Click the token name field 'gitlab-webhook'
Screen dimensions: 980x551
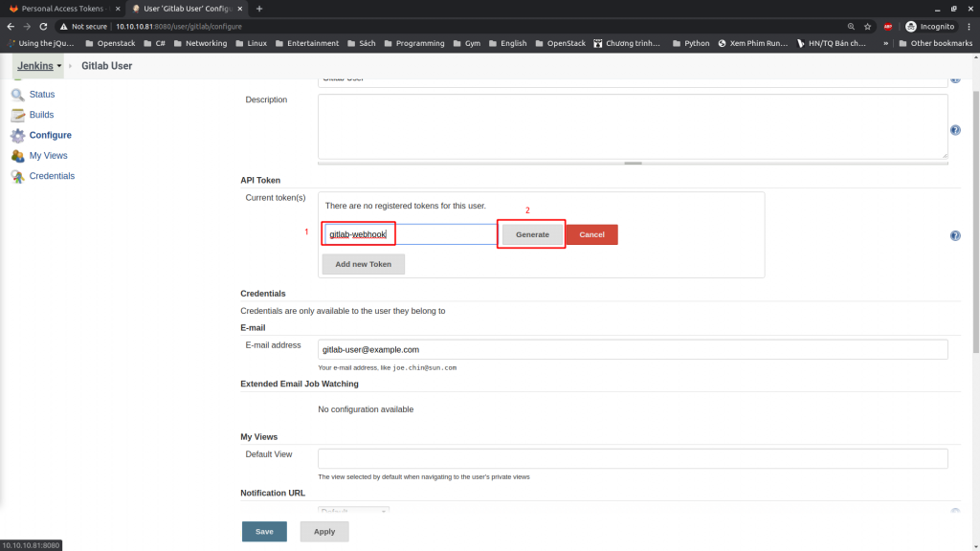tap(412, 234)
